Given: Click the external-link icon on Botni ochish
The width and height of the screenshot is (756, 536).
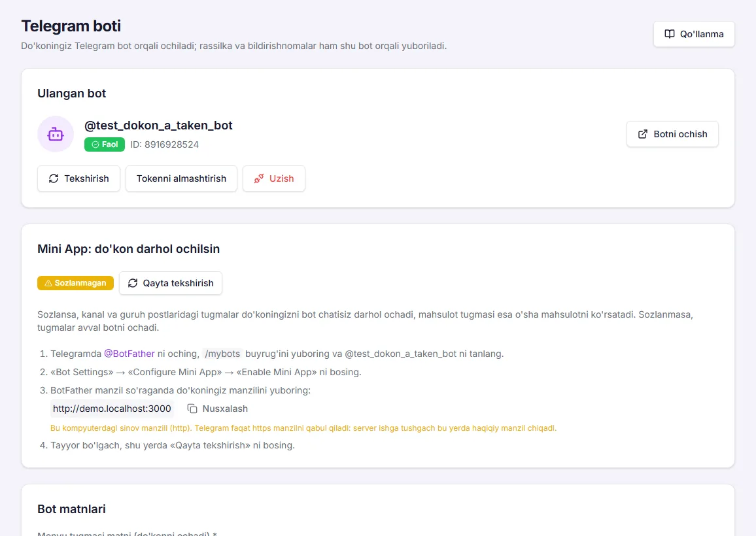Looking at the screenshot, I should tap(643, 134).
